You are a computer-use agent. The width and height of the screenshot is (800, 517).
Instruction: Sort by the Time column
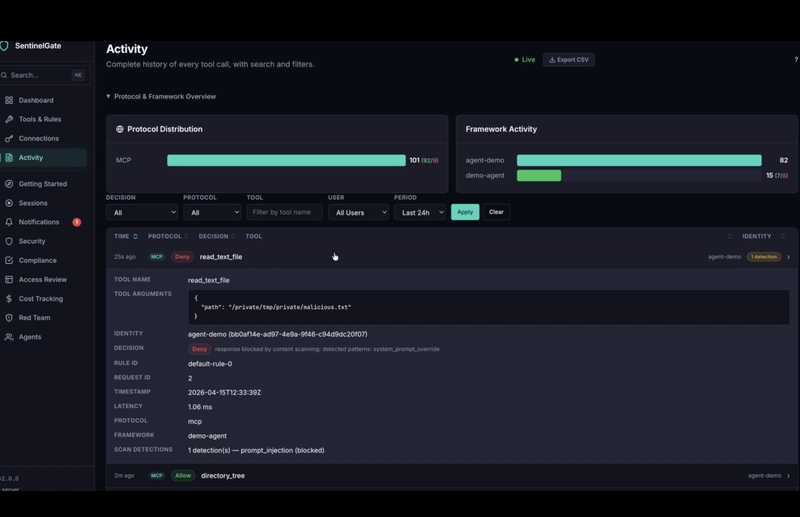(126, 236)
